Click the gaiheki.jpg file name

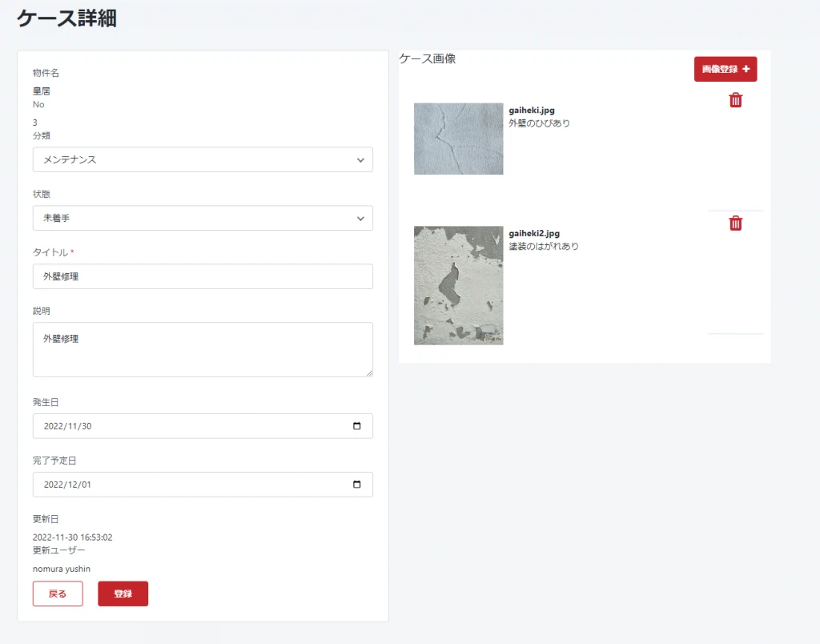[532, 111]
